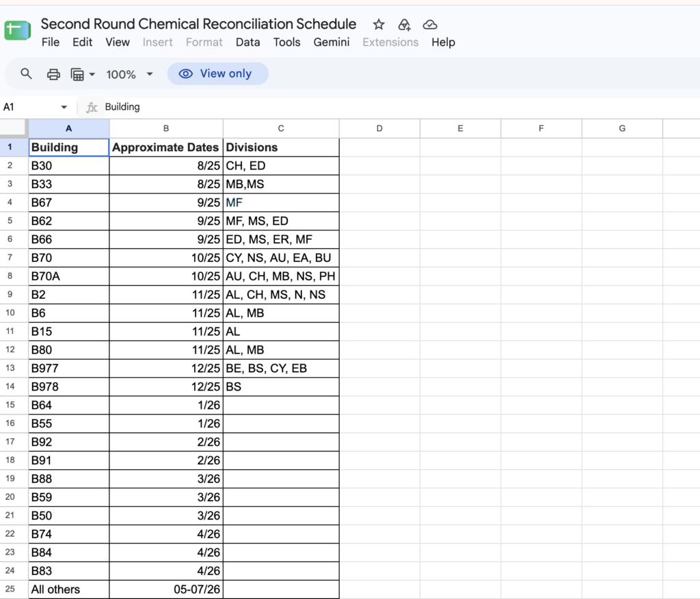Viewport: 700px width, 599px height.
Task: Open the Data menu
Action: (x=247, y=42)
